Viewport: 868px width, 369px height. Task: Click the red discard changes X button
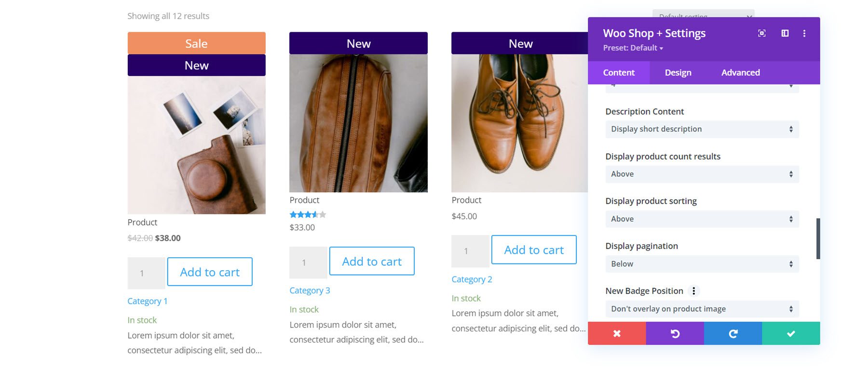click(x=617, y=333)
